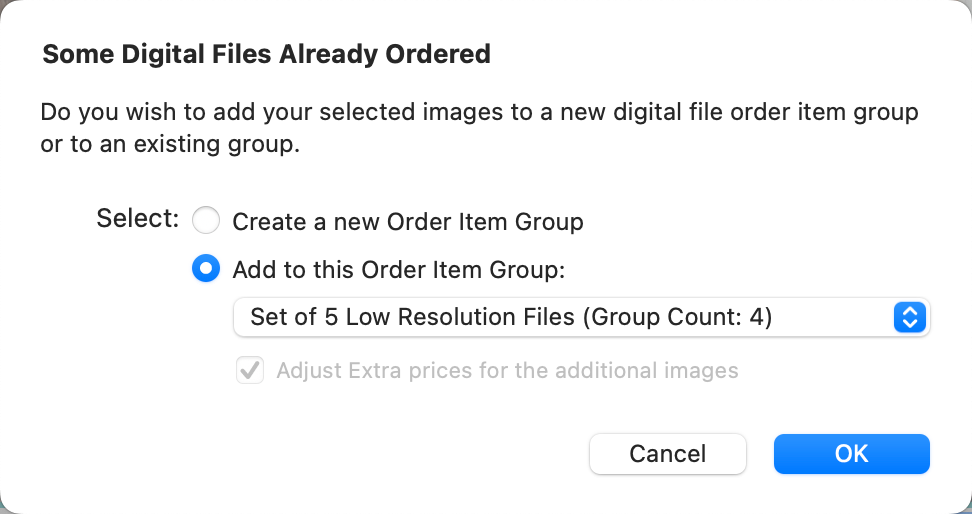Click the 'Create a new Order Item Group' label text
This screenshot has width=972, height=514.
(x=408, y=221)
